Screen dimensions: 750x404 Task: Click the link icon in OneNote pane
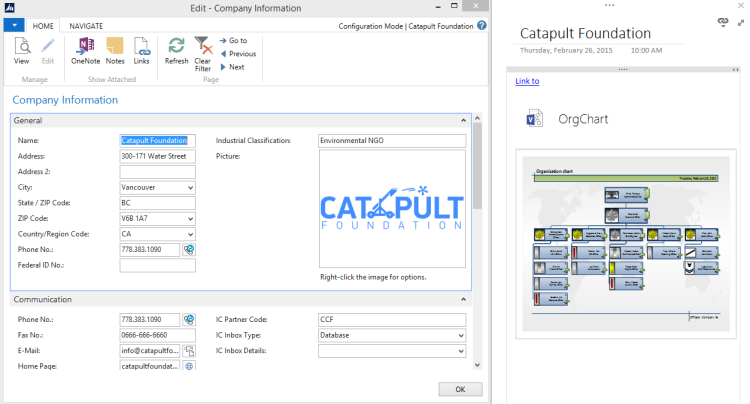723,22
